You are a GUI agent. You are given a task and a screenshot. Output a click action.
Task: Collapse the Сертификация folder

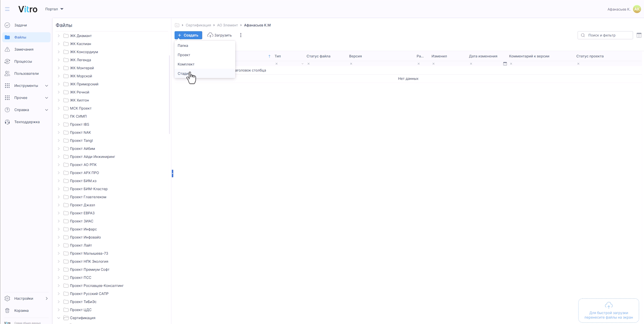pyautogui.click(x=59, y=318)
